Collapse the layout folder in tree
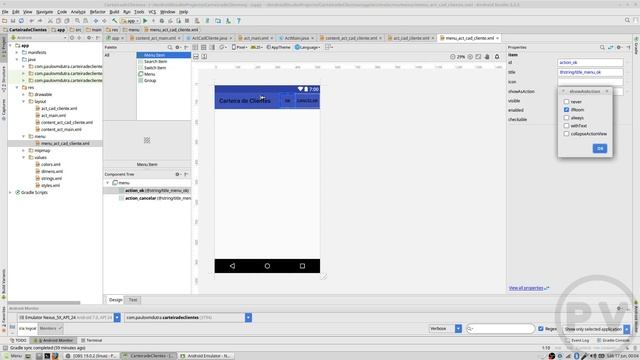 pyautogui.click(x=23, y=101)
